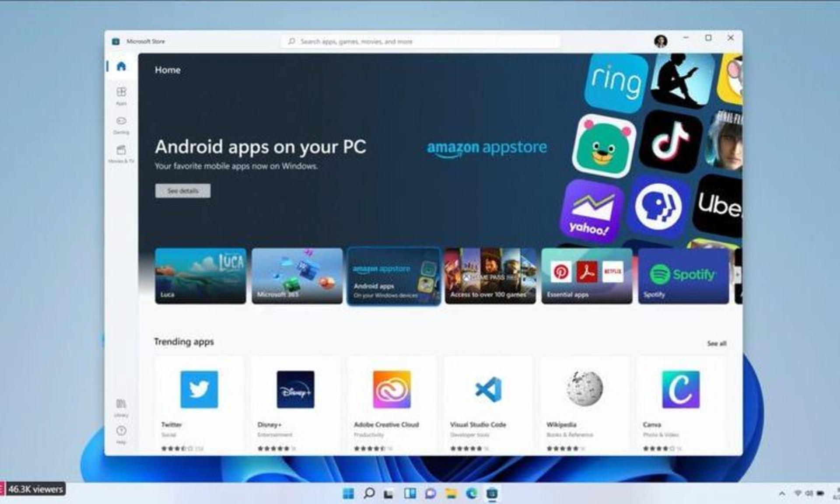Viewport: 840px width, 504px height.
Task: Open the Chat icon on the taskbar
Action: [430, 493]
